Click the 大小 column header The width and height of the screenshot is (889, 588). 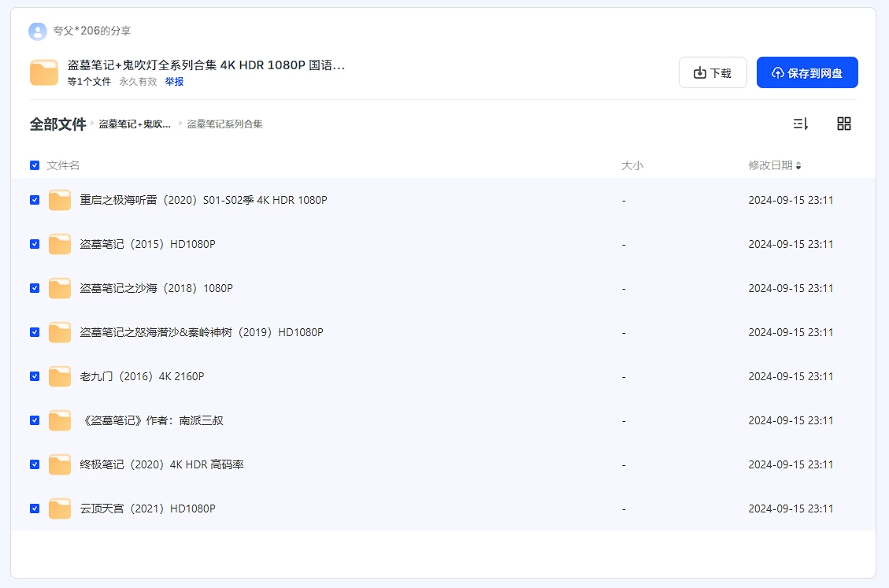[632, 165]
